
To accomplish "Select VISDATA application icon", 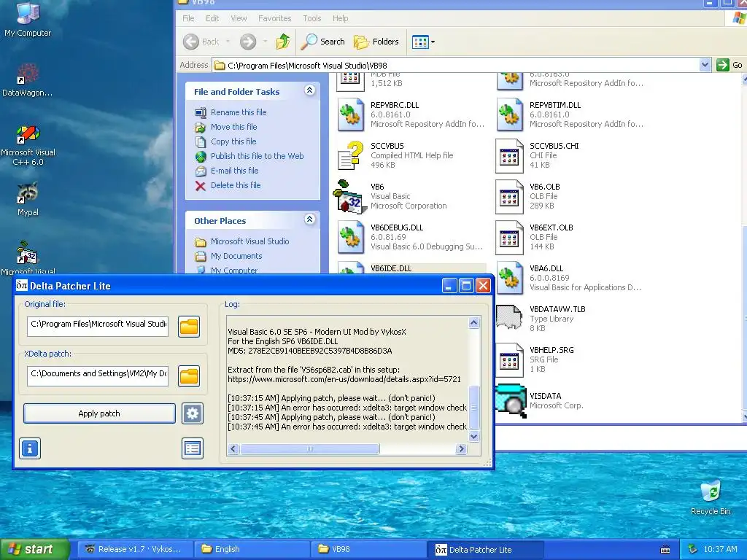I will coord(511,401).
